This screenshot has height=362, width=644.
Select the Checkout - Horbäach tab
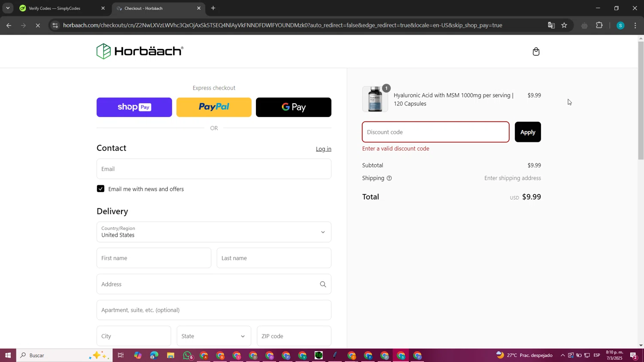pos(158,8)
